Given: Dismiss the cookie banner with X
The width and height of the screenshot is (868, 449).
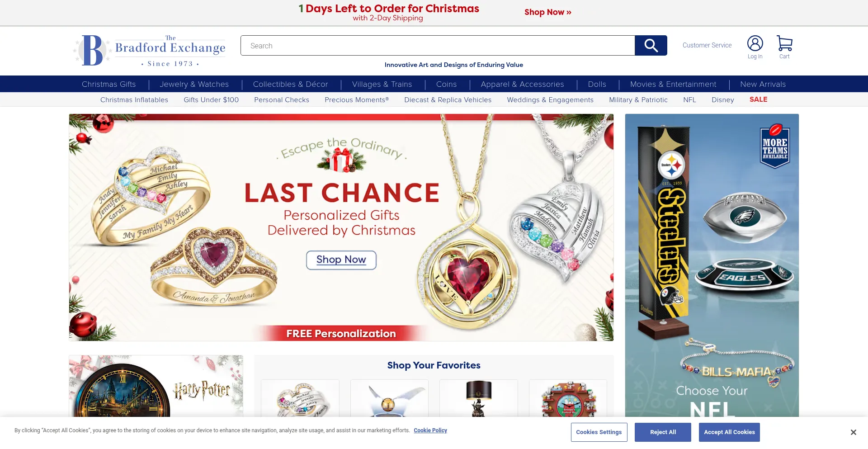Looking at the screenshot, I should [853, 432].
